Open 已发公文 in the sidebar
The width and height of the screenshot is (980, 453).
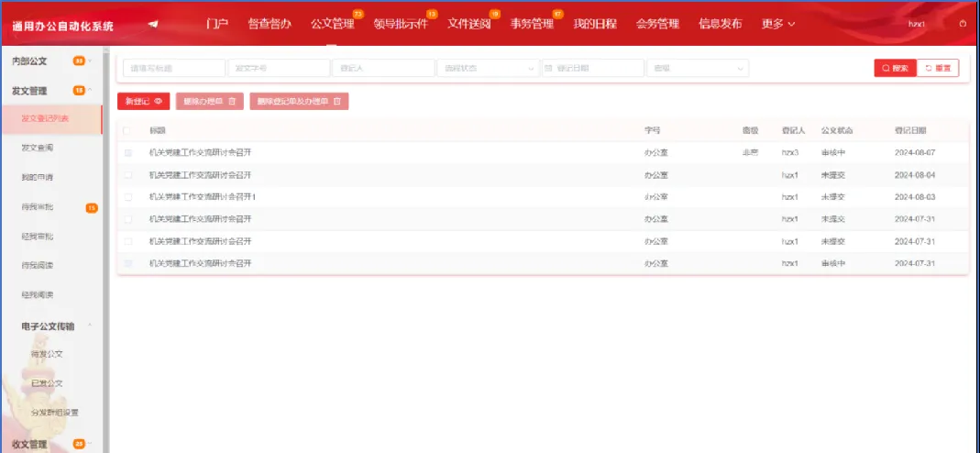pyautogui.click(x=47, y=383)
